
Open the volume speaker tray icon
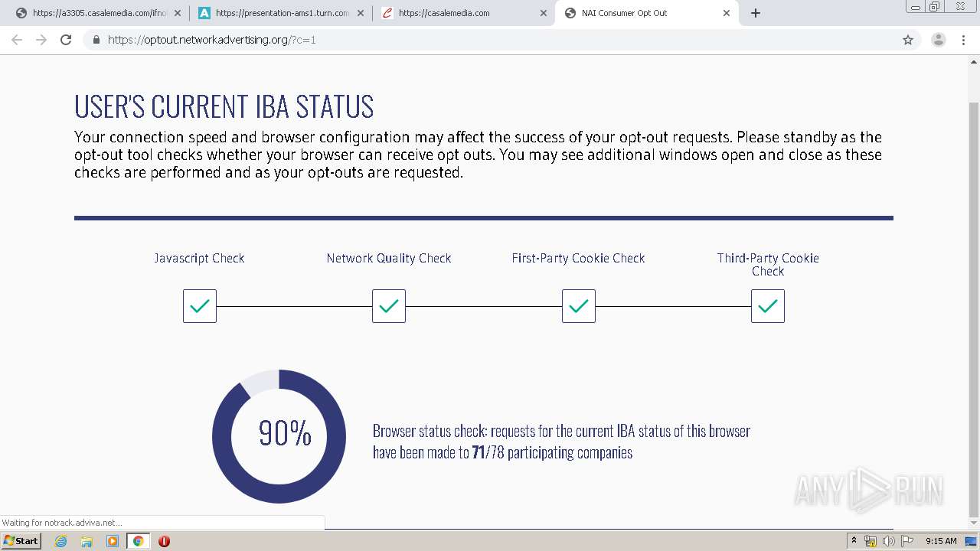click(x=888, y=541)
